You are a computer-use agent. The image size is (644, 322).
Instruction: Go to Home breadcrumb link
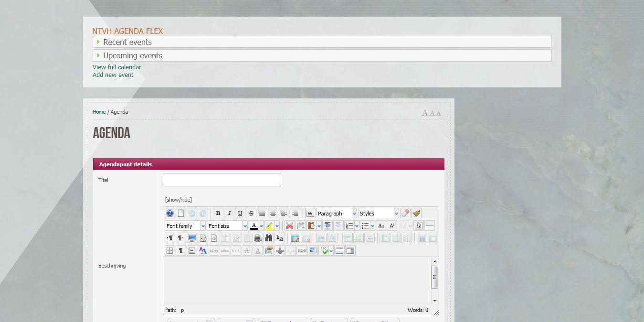(99, 112)
